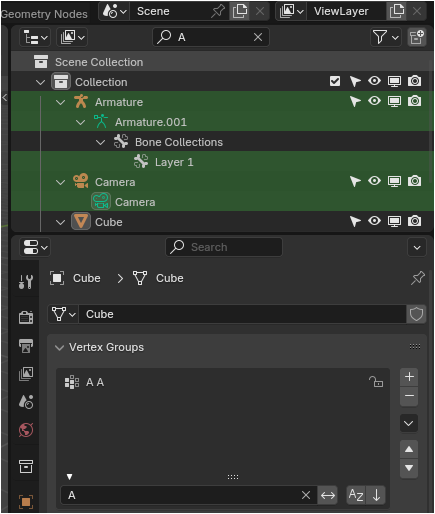Lock the A A vertex group weights

(376, 382)
